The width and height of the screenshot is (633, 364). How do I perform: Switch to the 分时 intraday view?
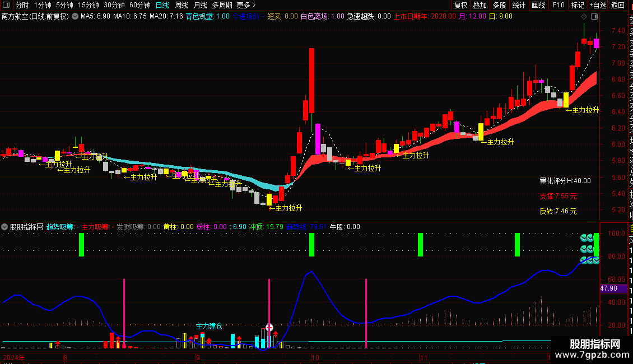coord(22,5)
